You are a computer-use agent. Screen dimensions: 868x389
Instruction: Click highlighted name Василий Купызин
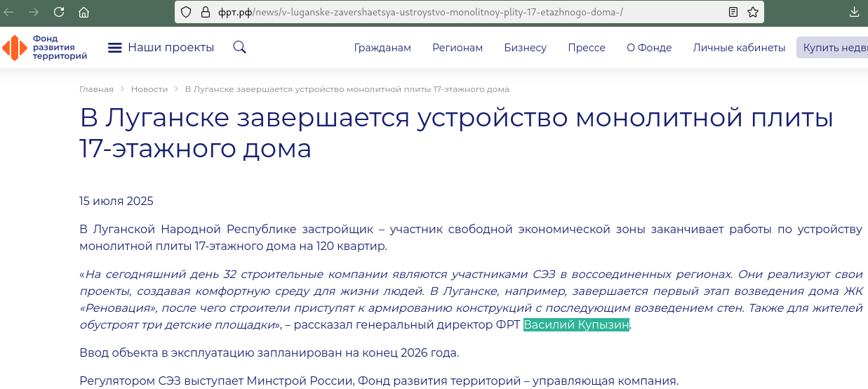(x=576, y=324)
